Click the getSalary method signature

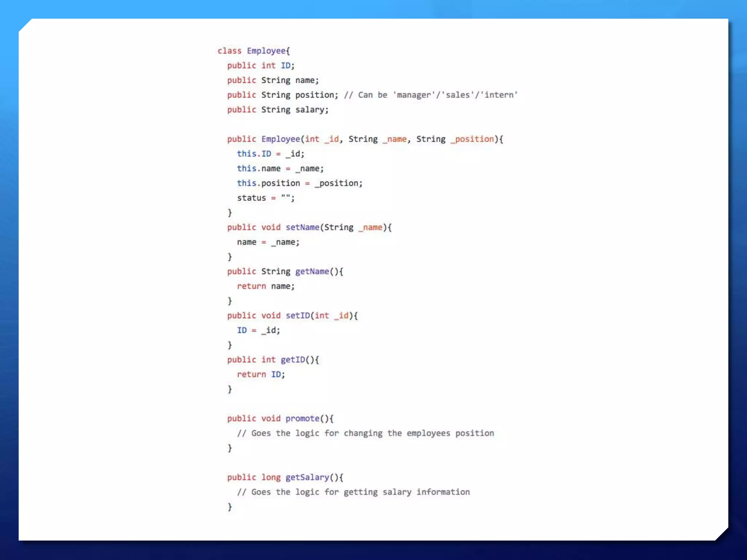(x=285, y=477)
